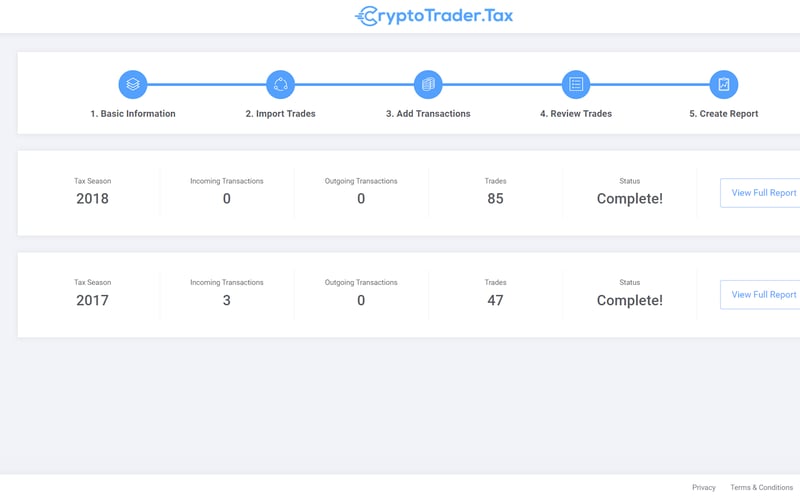Open the Privacy link in footer
The height and width of the screenshot is (500, 800).
pos(704,488)
